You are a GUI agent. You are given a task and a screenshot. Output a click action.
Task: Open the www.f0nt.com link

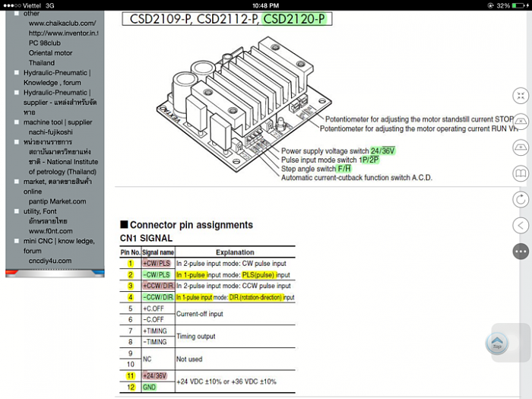(51, 231)
